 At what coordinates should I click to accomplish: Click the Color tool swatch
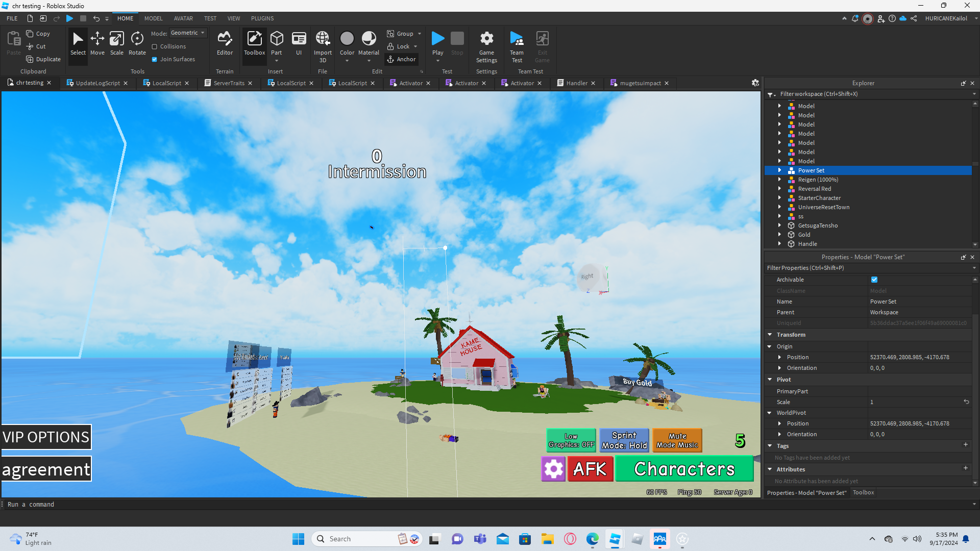pos(347,39)
